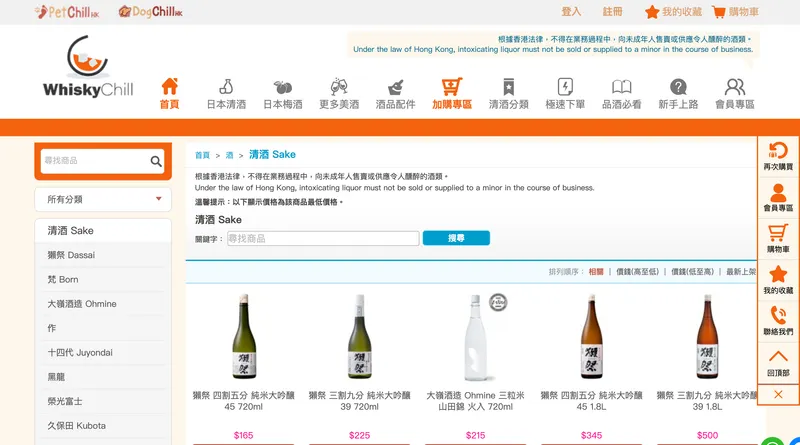Open the 酒品配件 navigation item

point(395,93)
